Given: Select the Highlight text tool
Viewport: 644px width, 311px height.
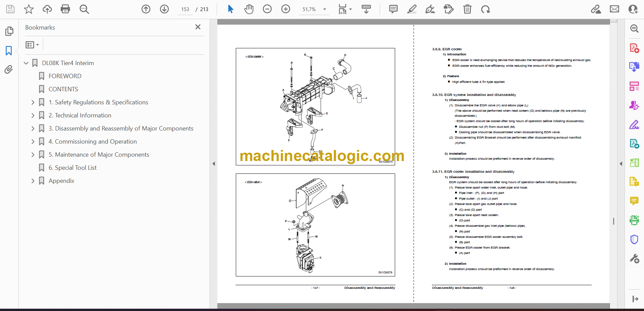Looking at the screenshot, I should point(412,9).
